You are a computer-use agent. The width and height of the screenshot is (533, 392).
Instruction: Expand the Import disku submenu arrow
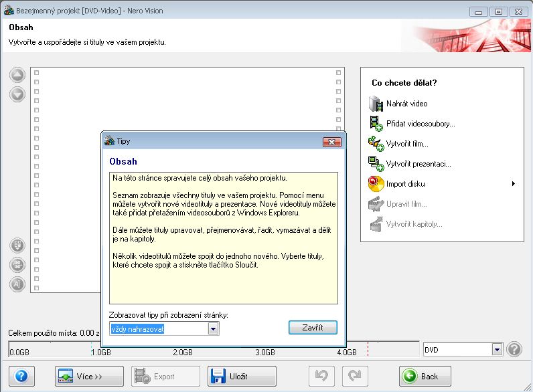tap(514, 184)
